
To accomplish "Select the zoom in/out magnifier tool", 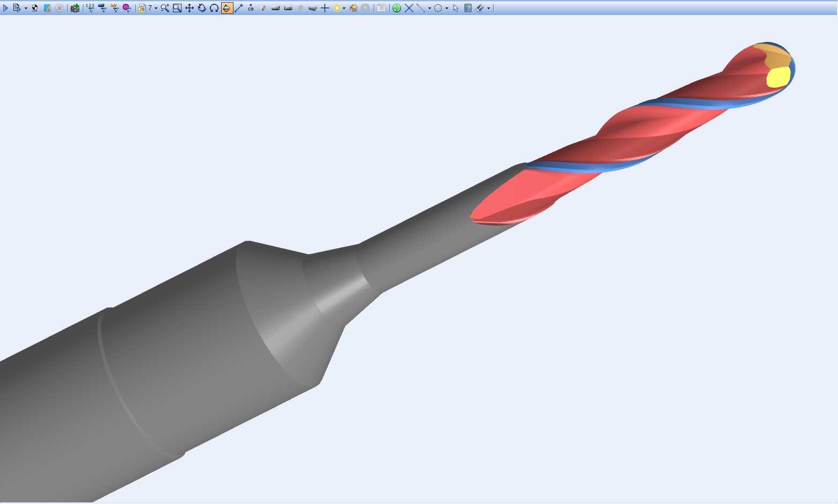I will click(164, 8).
